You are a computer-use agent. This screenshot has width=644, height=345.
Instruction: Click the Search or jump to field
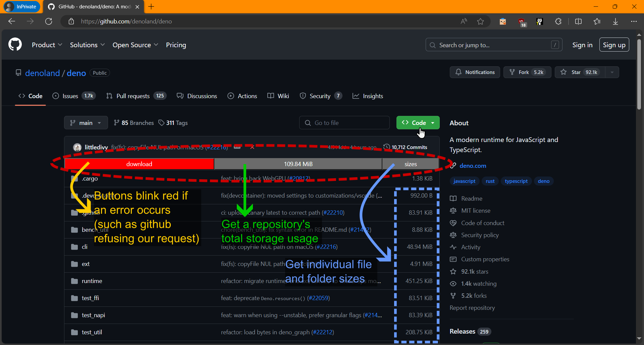(494, 45)
